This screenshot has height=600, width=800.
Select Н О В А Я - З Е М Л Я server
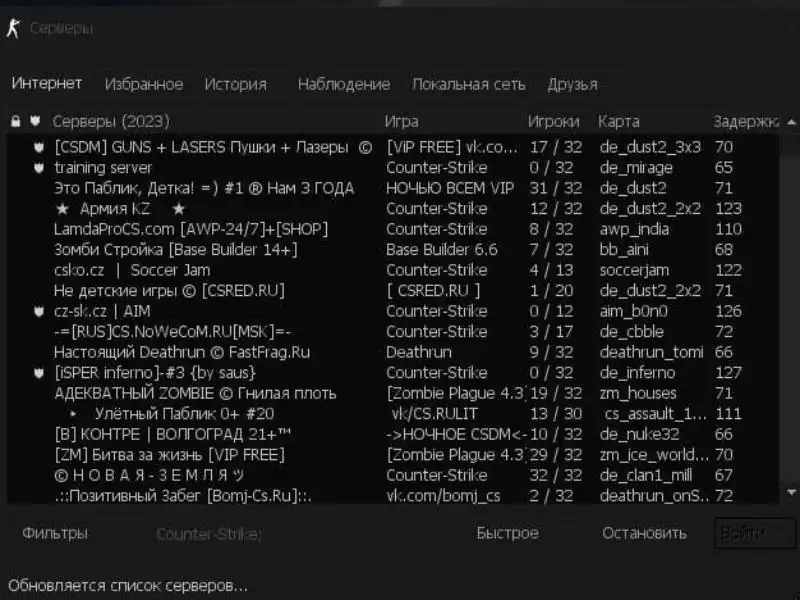click(x=393, y=475)
